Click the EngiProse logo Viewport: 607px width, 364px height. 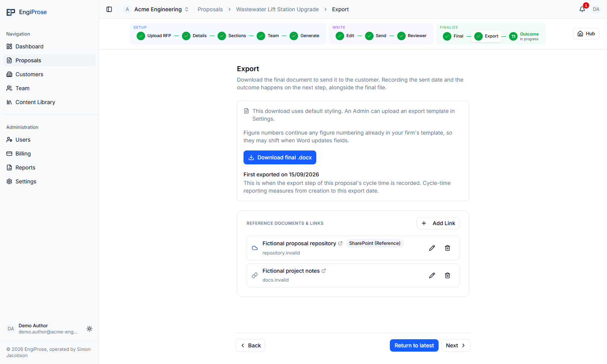[x=27, y=12]
